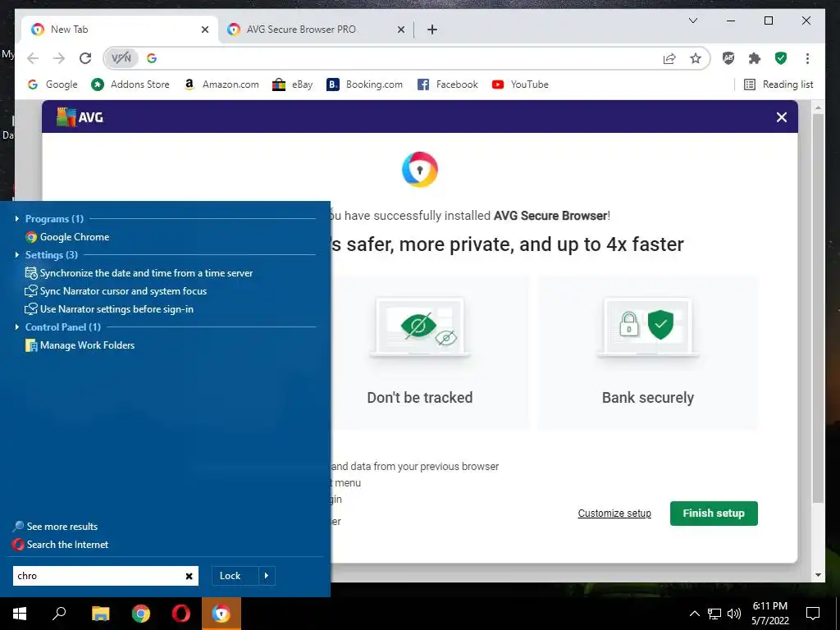Select the Bank securely card
840x630 pixels.
pos(648,353)
